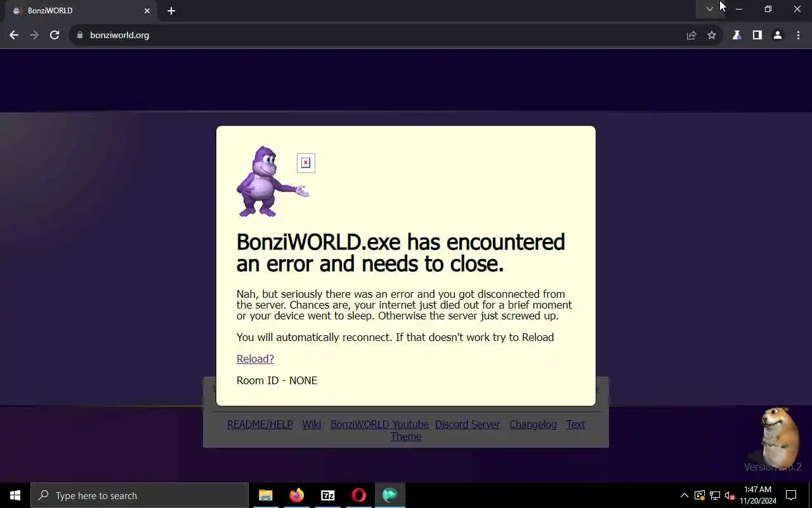Open File Explorer from the taskbar

tap(266, 495)
